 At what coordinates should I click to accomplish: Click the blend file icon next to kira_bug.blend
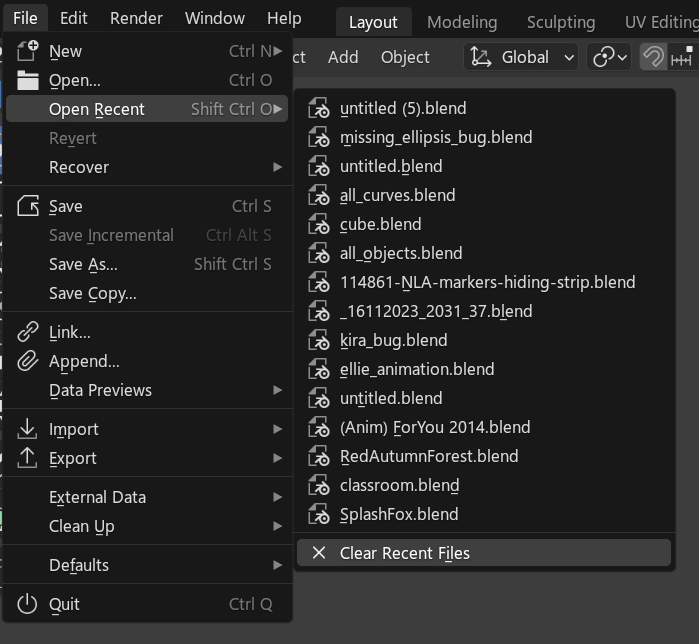[319, 340]
